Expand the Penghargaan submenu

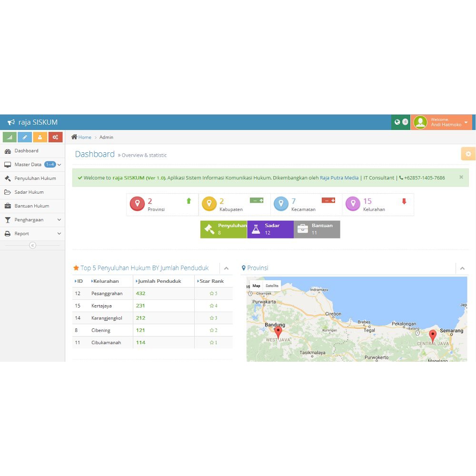(59, 219)
